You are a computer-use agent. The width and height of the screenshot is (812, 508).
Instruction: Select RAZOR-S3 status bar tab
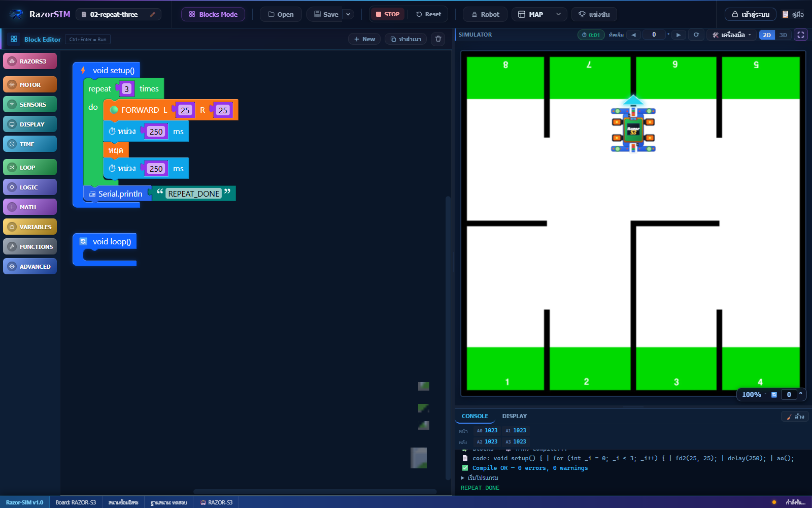tap(216, 502)
